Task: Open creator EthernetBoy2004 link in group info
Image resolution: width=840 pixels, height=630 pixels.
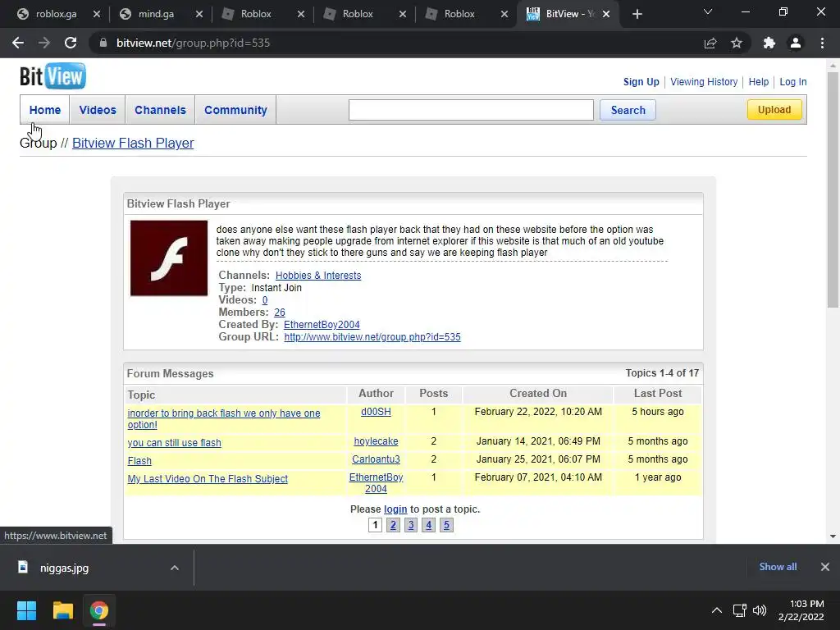Action: pos(322,325)
